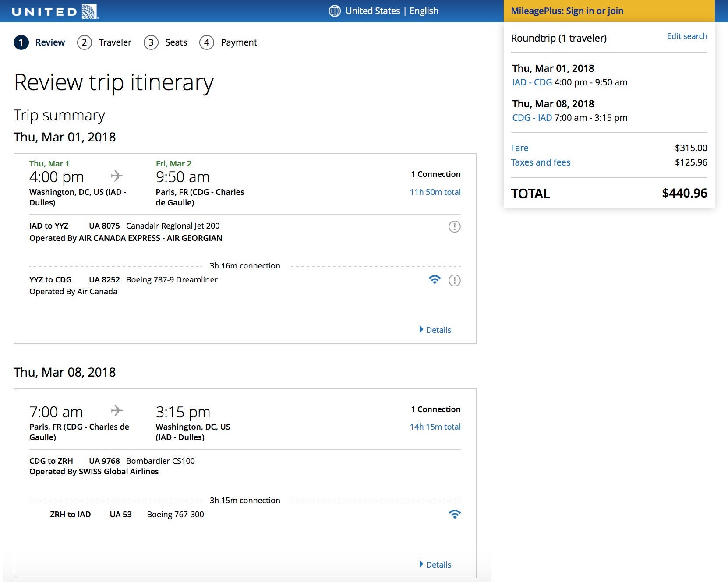Go to step 3 Seats
Image resolution: width=728 pixels, height=582 pixels.
[x=166, y=42]
